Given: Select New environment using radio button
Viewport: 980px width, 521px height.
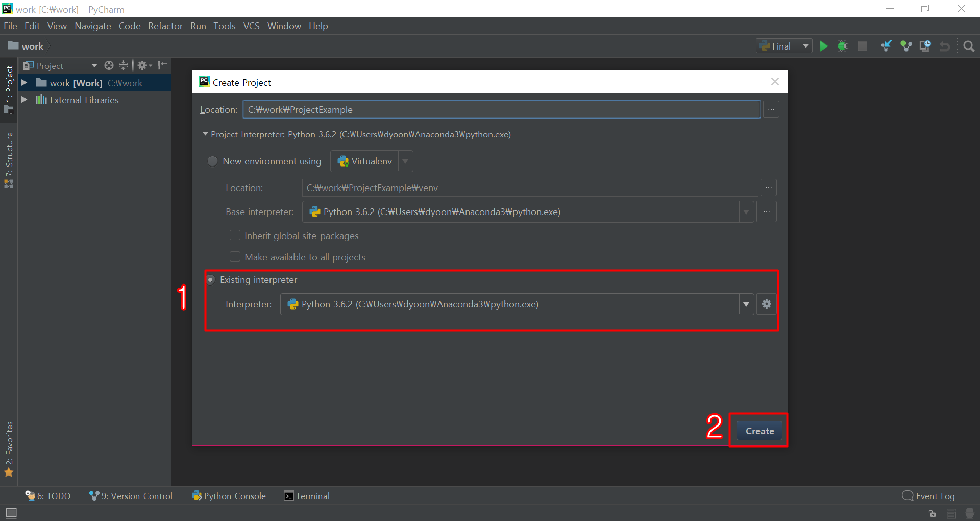Looking at the screenshot, I should (212, 161).
